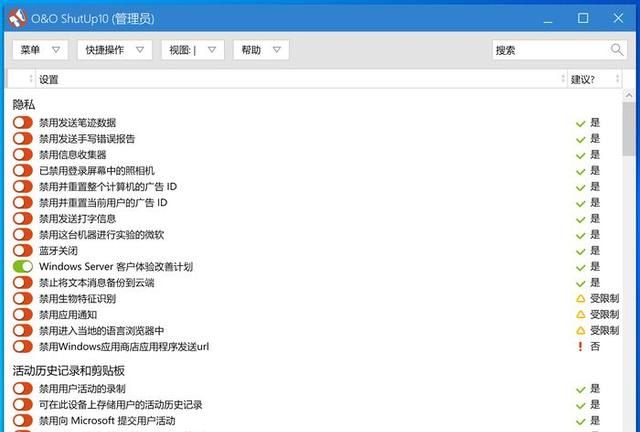Toggle 禁用进入当地的语言浏览器中 switch
Viewport: 640px width, 432px height.
click(22, 330)
